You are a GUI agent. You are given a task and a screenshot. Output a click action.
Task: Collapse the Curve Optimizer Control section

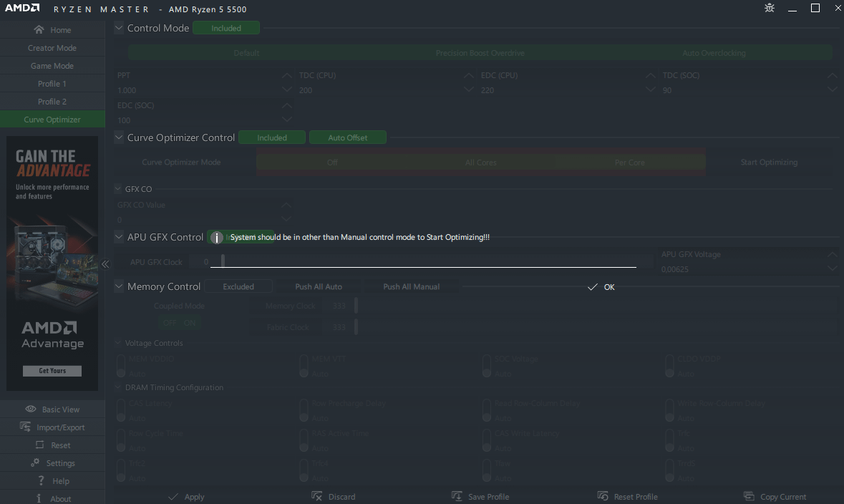(119, 137)
